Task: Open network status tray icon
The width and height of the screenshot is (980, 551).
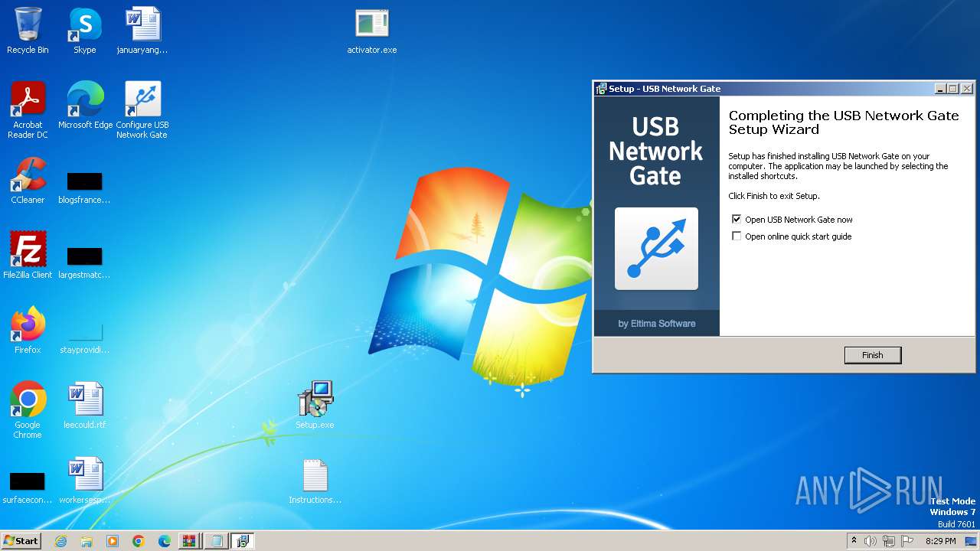Action: click(889, 541)
